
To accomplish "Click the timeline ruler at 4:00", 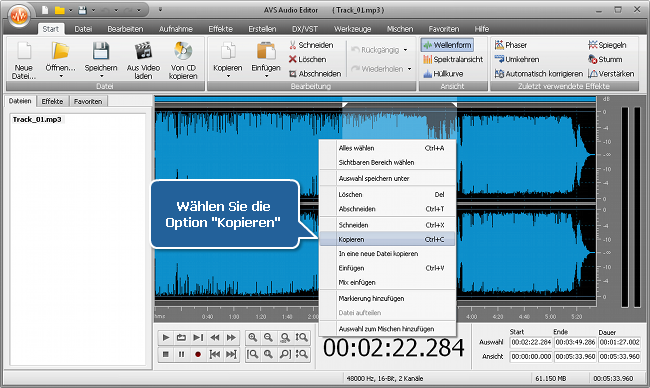I will 471,316.
